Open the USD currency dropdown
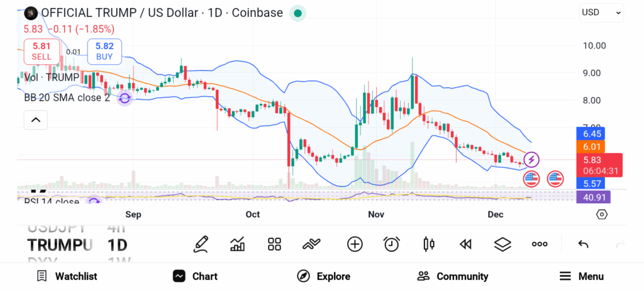 (601, 12)
